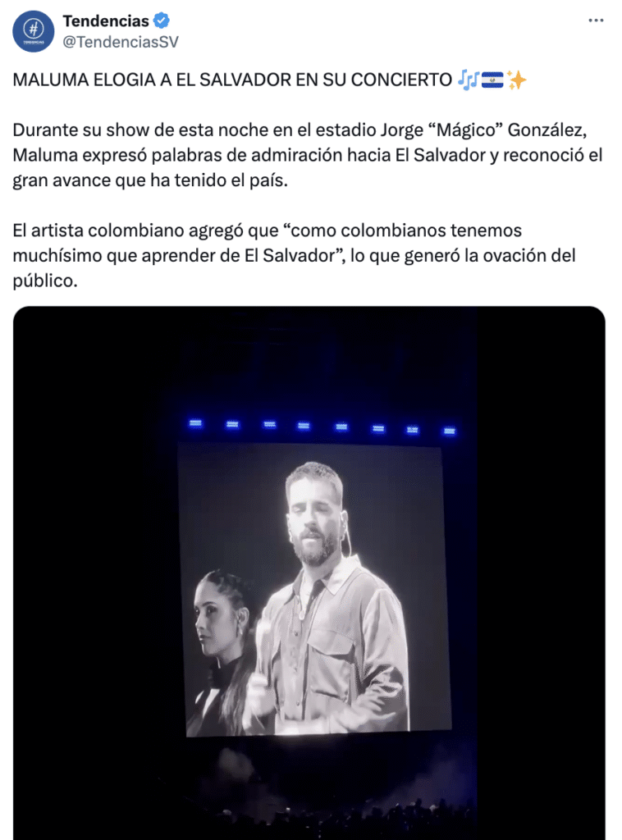Open the Tendencias profile avatar
The image size is (622, 840).
tap(33, 31)
